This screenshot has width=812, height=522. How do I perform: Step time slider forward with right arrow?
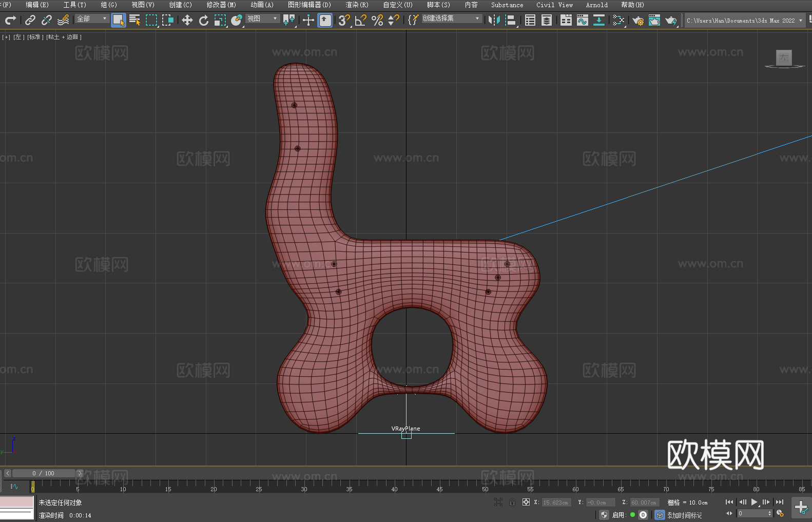(x=80, y=473)
